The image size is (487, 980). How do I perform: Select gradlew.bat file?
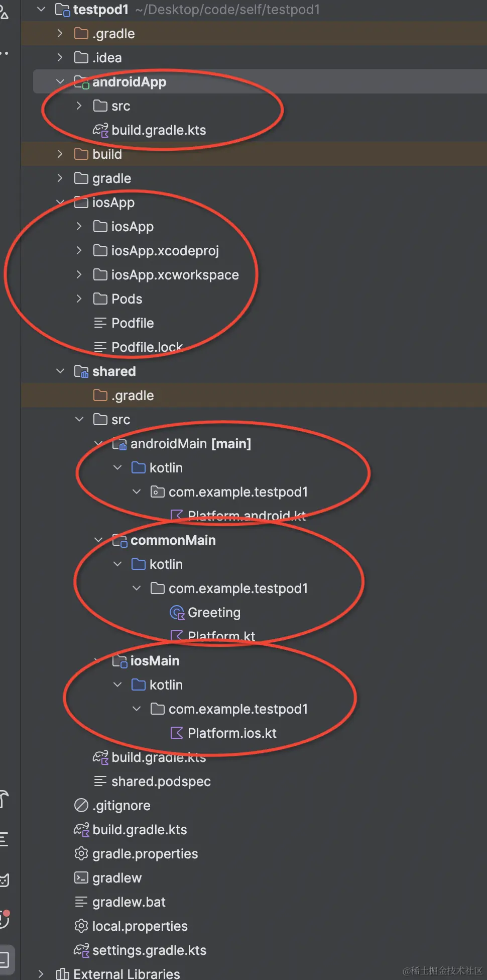(129, 902)
